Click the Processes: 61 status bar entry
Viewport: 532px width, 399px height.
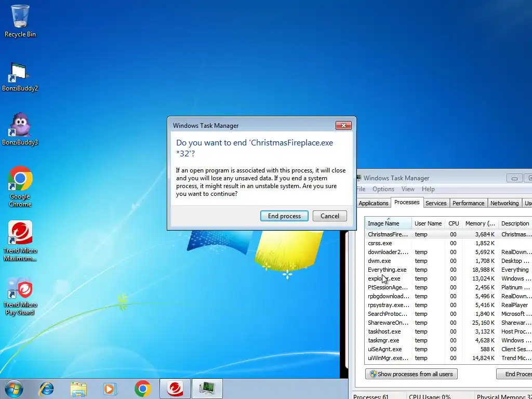(x=371, y=396)
